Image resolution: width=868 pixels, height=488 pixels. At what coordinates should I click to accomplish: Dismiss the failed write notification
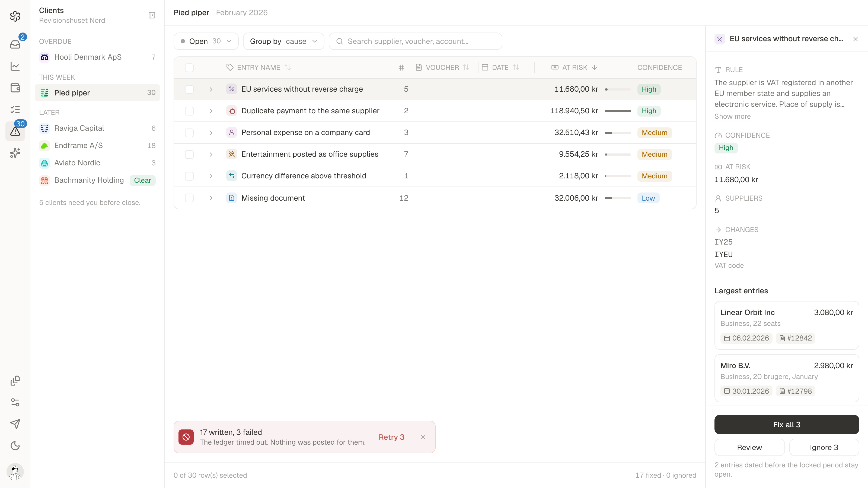point(423,437)
